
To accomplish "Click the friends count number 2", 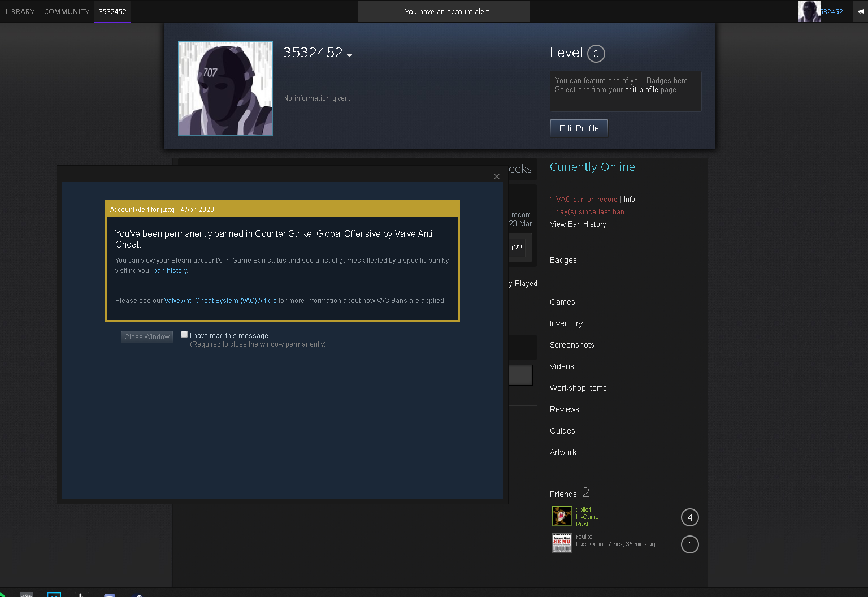I will pyautogui.click(x=585, y=492).
